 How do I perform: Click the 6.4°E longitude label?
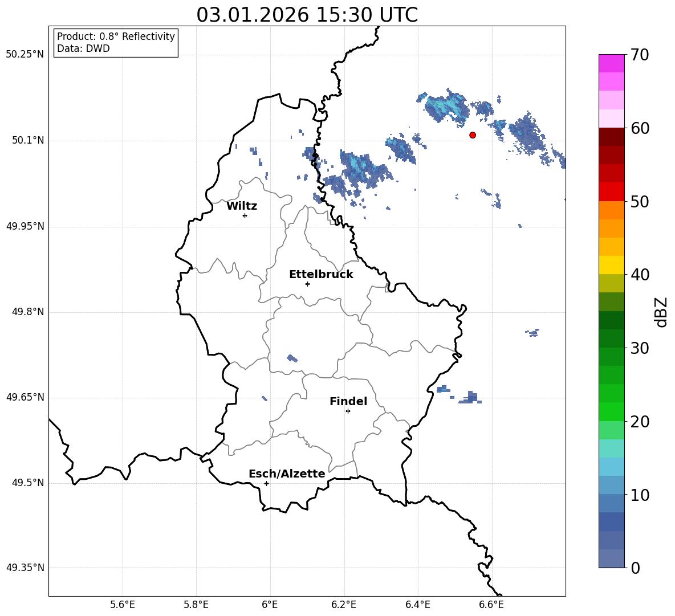417,605
